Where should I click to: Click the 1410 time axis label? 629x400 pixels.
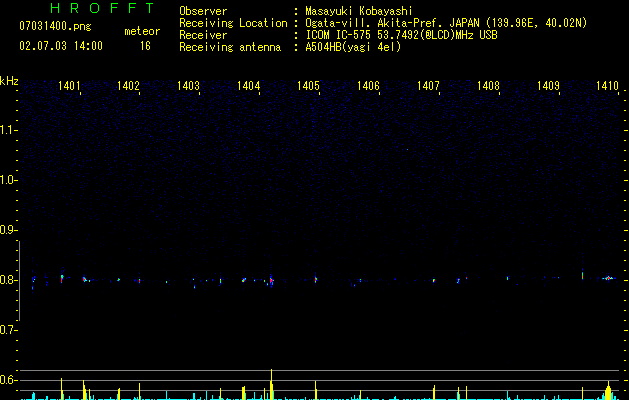[x=607, y=85]
